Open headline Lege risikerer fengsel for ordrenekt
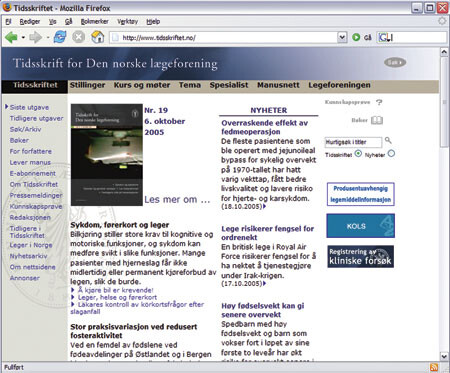This screenshot has width=450, height=373. 268,233
